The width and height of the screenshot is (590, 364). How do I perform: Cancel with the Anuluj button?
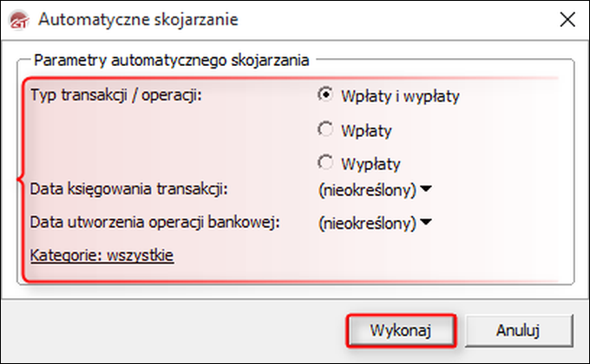(x=519, y=330)
